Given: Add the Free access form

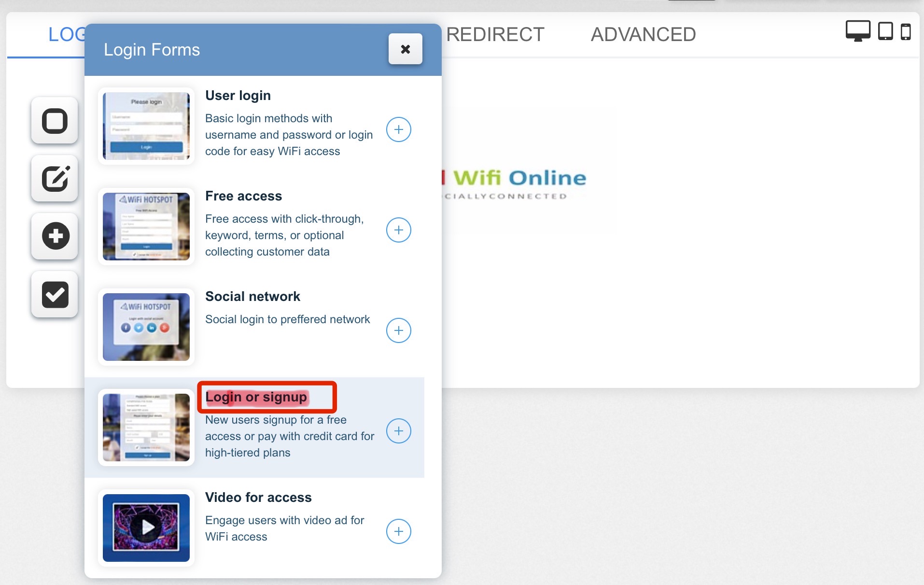Looking at the screenshot, I should 398,230.
